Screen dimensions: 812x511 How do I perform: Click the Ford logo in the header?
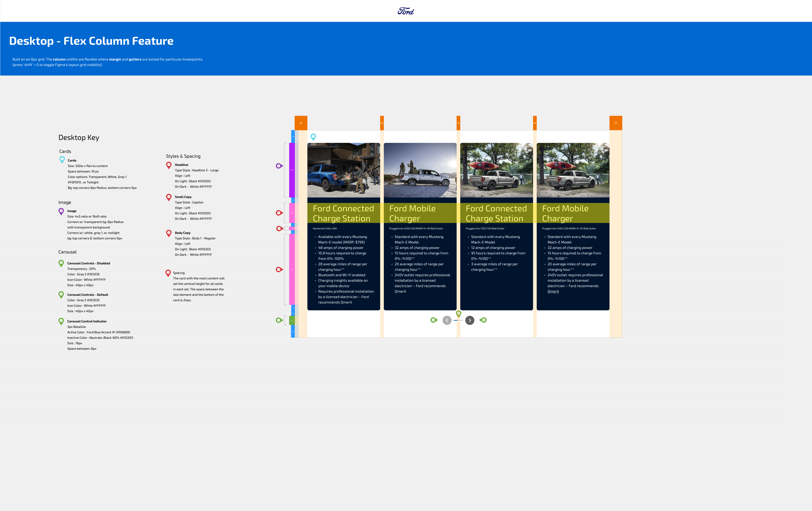406,11
